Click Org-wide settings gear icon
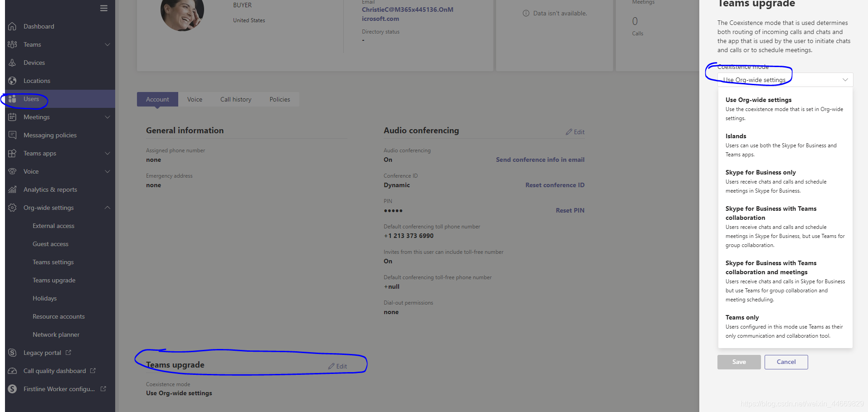 point(12,208)
